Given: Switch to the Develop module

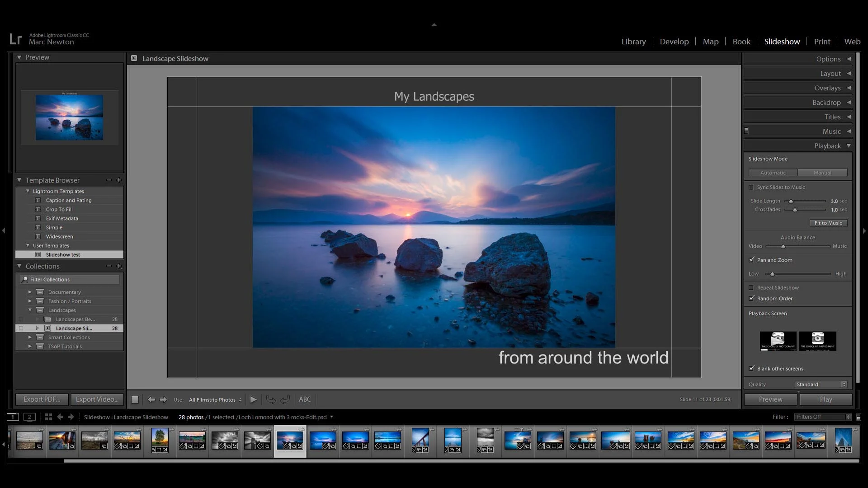Looking at the screenshot, I should pos(674,42).
